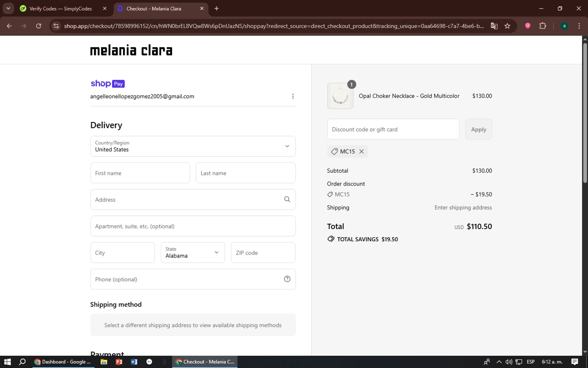Open the notification center icon

[575, 362]
